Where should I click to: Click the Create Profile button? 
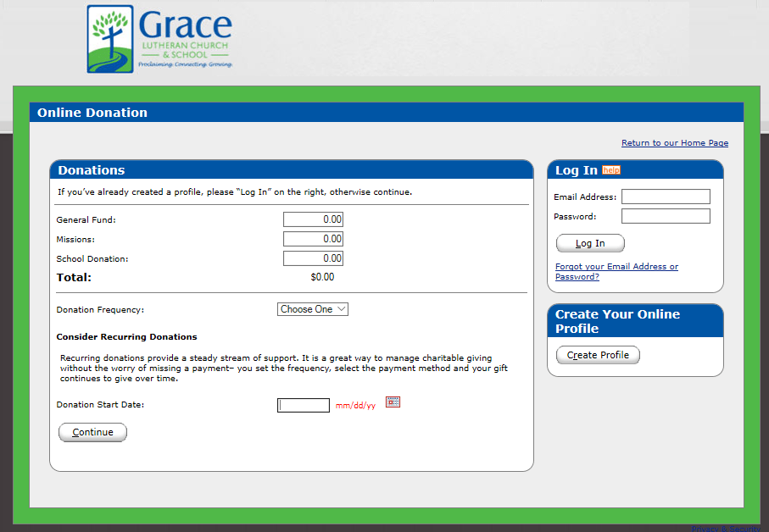(598, 355)
